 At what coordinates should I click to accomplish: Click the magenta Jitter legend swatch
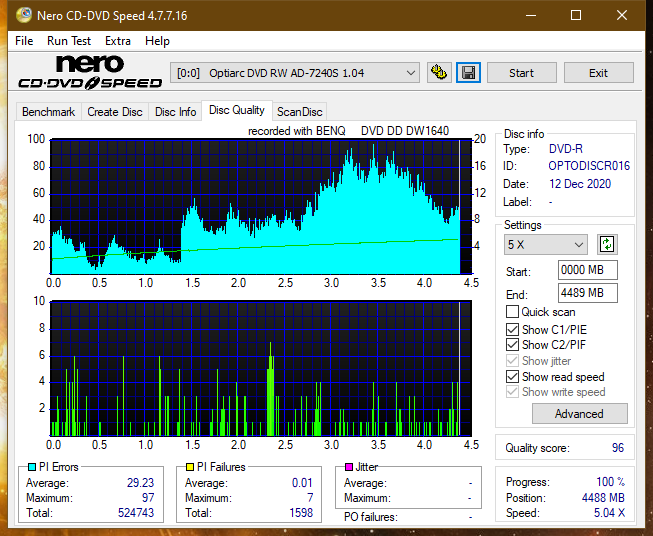tap(349, 467)
